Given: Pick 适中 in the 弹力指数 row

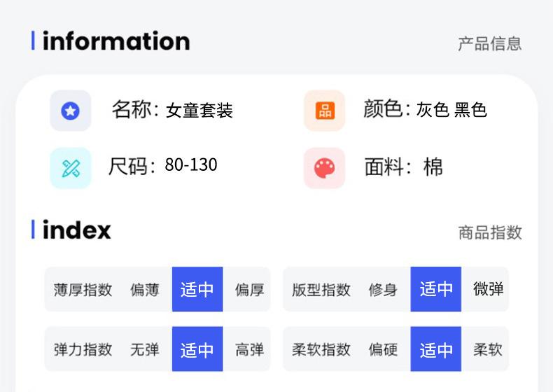Looking at the screenshot, I should click(197, 349).
